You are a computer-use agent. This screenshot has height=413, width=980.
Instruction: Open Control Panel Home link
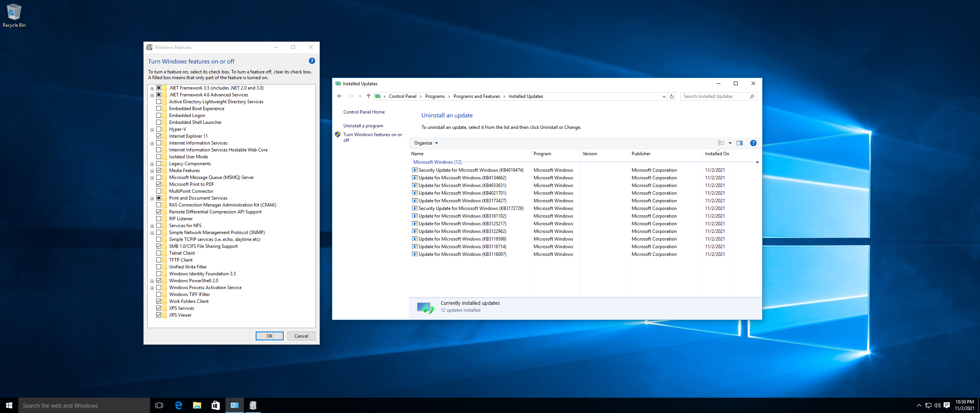tap(364, 112)
